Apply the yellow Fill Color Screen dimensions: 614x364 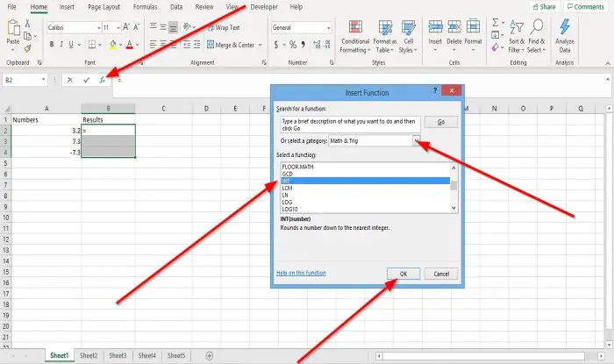pos(113,45)
